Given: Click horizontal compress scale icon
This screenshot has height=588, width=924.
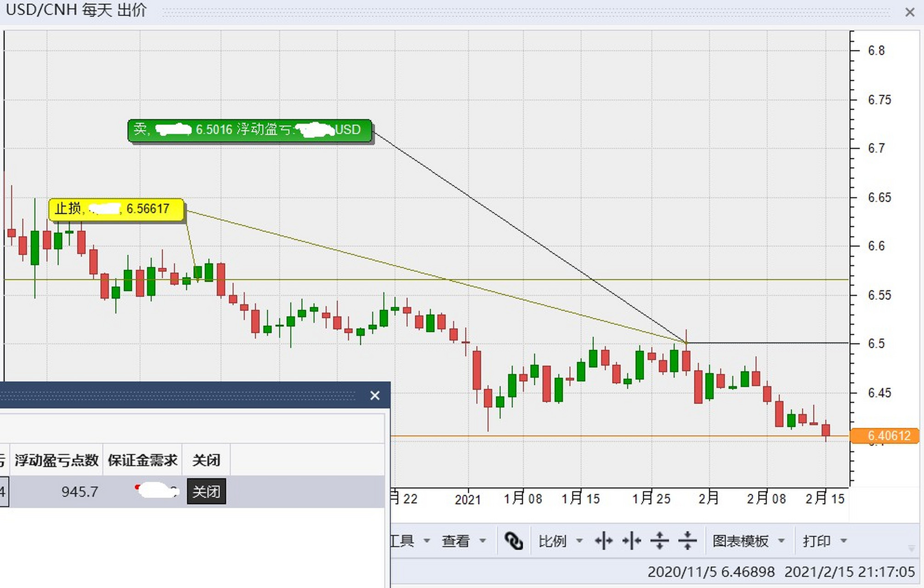Looking at the screenshot, I should 632,541.
